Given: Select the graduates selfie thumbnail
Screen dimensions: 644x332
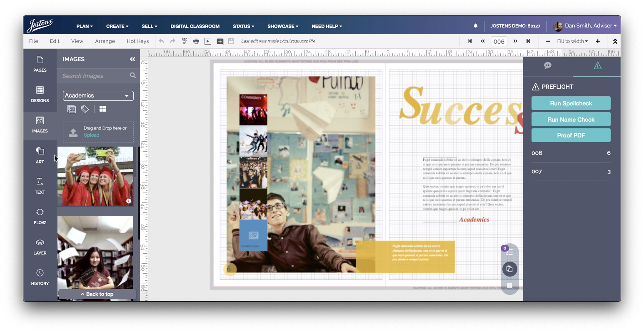Looking at the screenshot, I should point(95,176).
